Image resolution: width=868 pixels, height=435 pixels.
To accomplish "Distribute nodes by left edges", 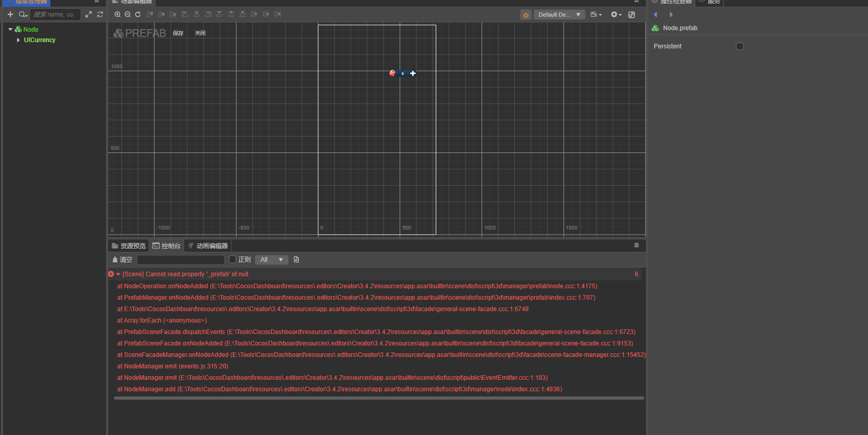I will tap(254, 14).
